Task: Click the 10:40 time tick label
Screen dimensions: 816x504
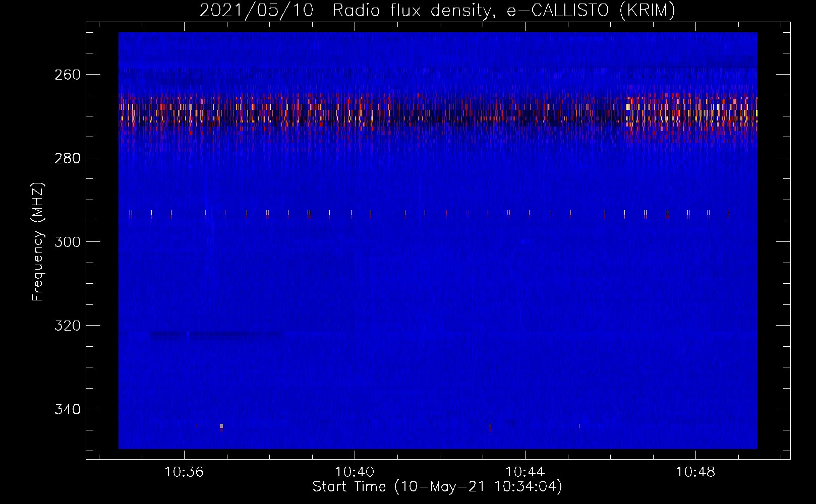Action: [355, 472]
